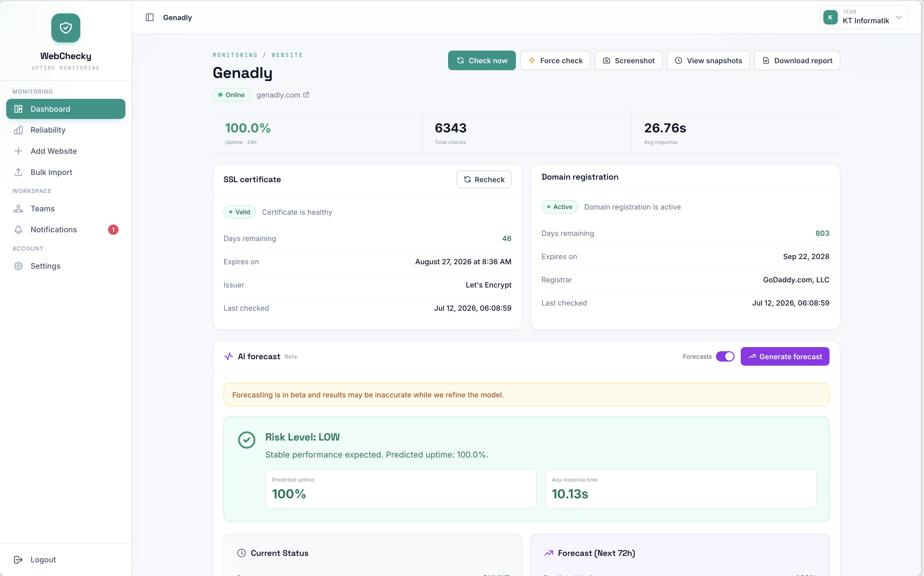Open the Reliability page
This screenshot has width=924, height=576.
66,130
